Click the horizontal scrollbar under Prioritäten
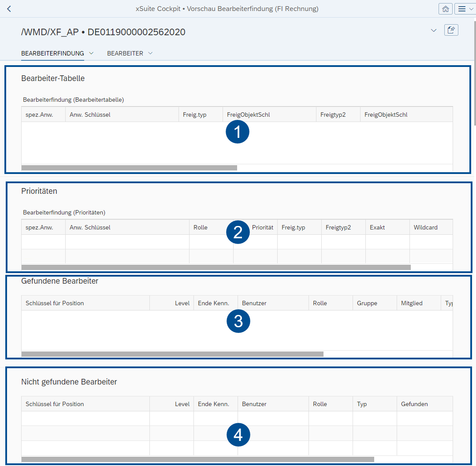The height and width of the screenshot is (466, 476). (216, 267)
